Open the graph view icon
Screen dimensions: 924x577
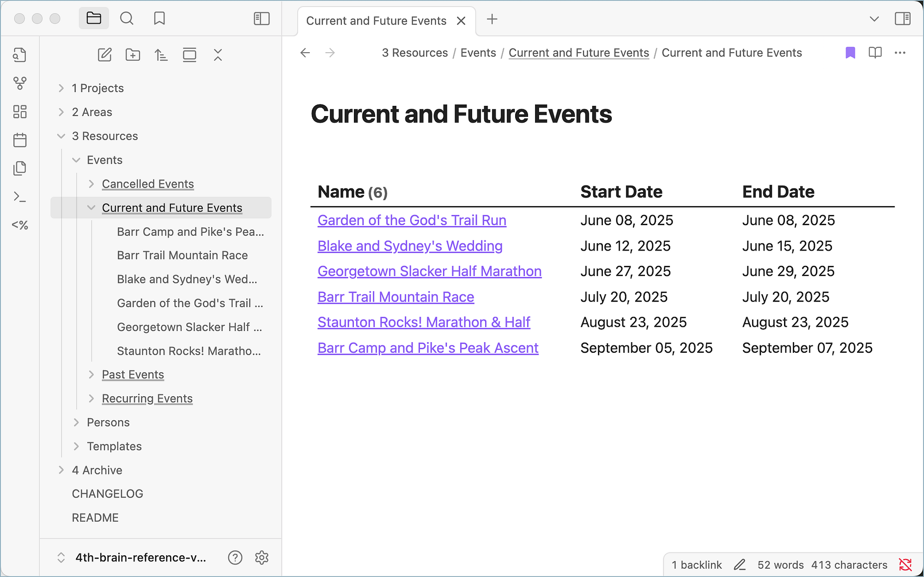pyautogui.click(x=20, y=83)
